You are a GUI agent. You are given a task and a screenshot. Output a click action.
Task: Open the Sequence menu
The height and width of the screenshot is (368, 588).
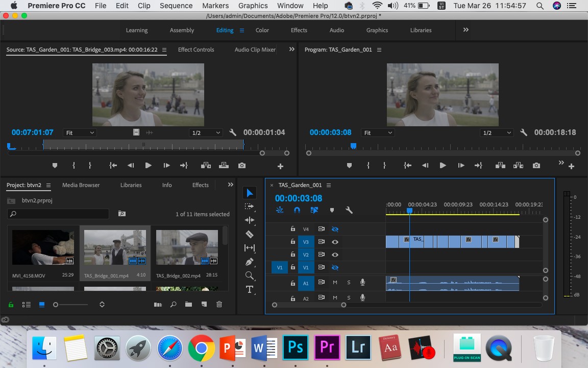coord(176,6)
